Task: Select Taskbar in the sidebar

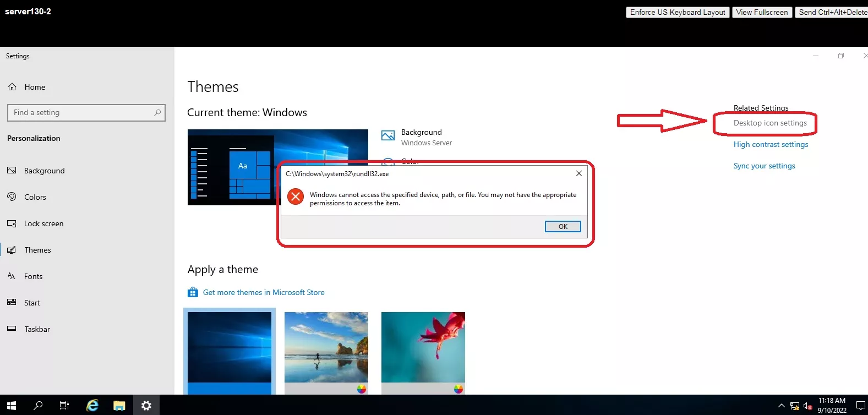Action: [37, 329]
